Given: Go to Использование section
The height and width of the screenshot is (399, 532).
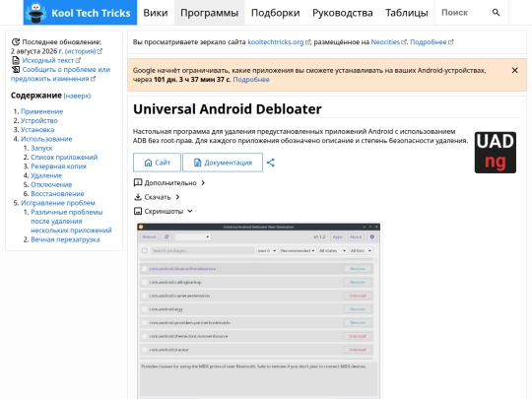Looking at the screenshot, I should coord(46,139).
